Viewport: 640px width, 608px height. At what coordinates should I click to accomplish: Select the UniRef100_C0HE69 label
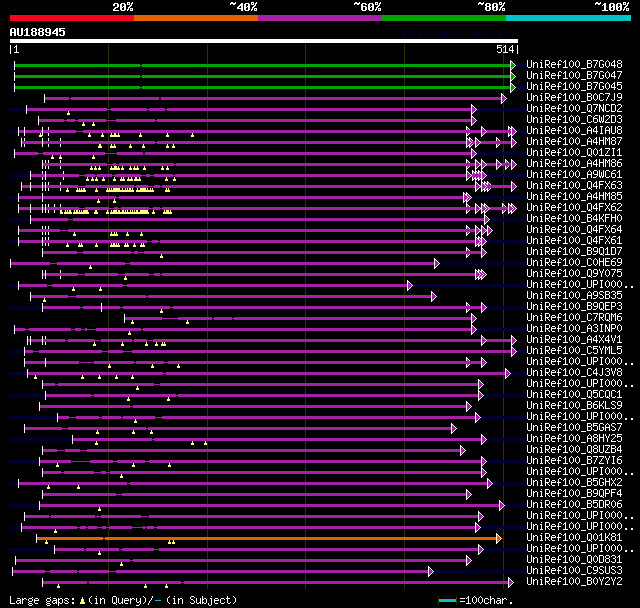point(574,263)
